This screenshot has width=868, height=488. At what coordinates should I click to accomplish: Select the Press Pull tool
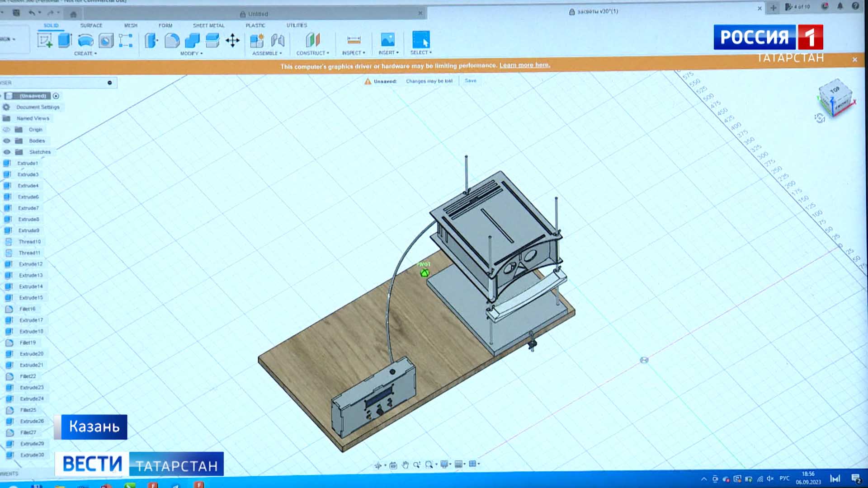151,41
